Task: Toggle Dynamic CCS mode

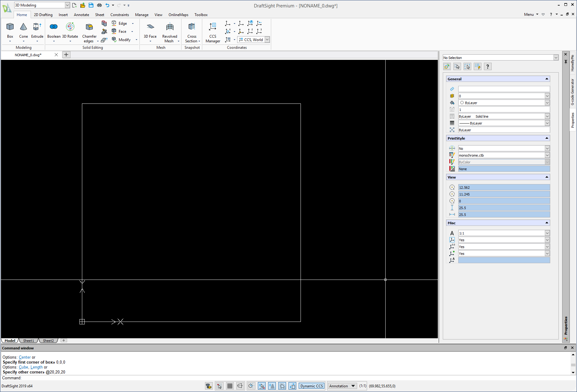Action: click(x=311, y=386)
